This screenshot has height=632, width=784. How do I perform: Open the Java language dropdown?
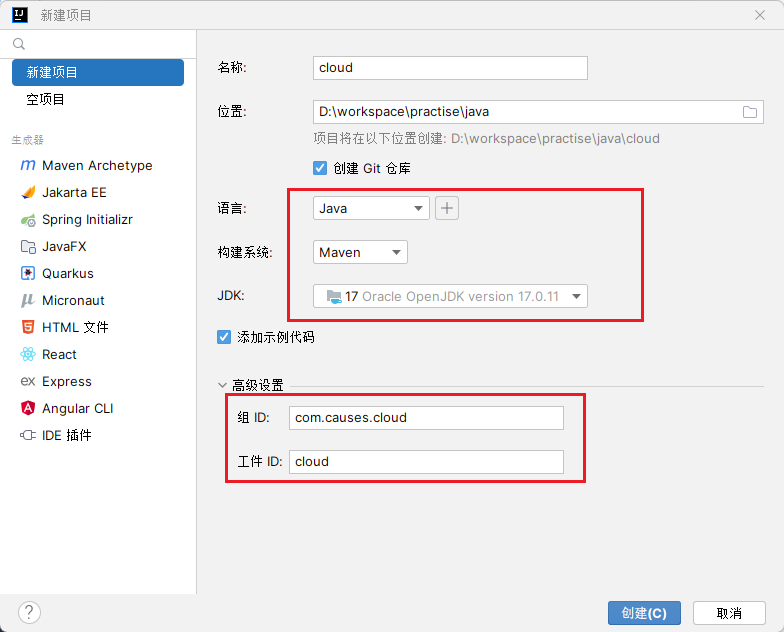371,208
